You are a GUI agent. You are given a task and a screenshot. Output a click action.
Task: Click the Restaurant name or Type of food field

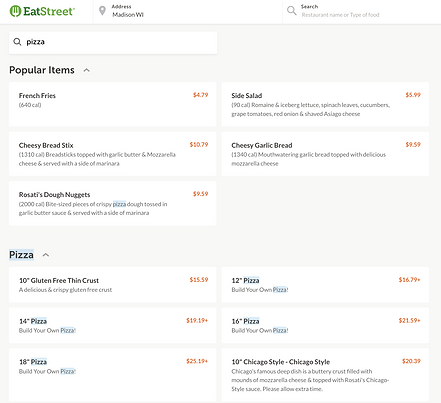340,15
